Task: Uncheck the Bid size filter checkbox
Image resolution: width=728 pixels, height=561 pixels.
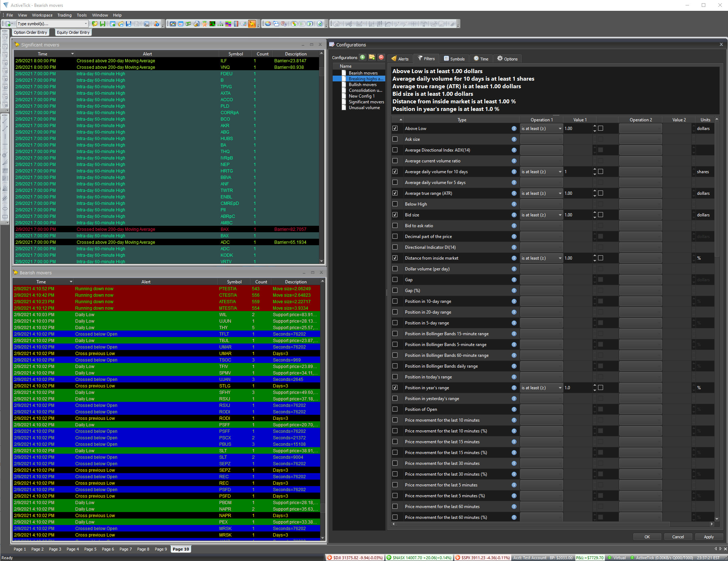Action: [395, 215]
